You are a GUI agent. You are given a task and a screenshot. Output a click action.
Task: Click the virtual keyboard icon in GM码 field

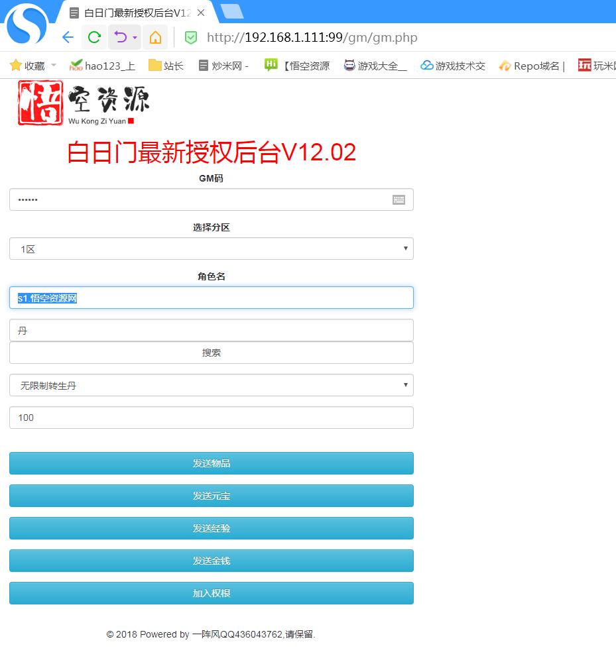399,199
